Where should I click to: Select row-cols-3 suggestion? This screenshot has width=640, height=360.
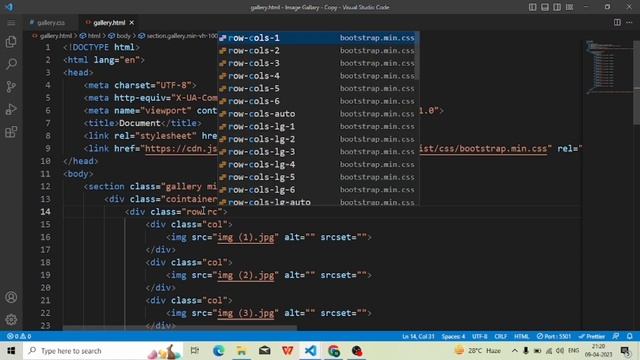click(318, 63)
